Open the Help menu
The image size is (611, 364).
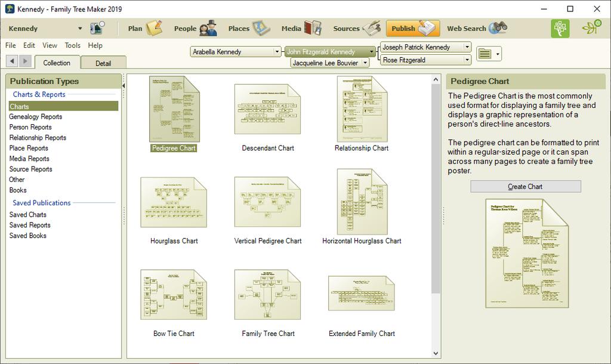95,45
